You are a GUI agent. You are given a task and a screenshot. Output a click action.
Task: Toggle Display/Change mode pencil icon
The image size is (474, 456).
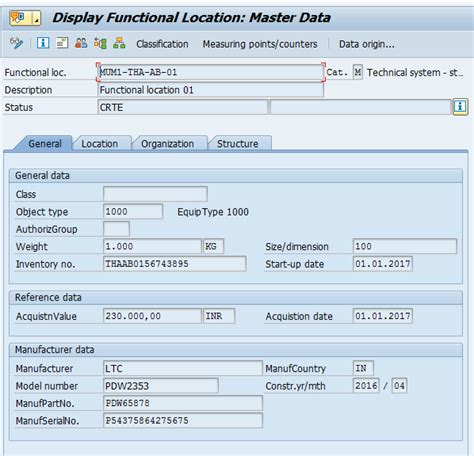click(x=16, y=43)
